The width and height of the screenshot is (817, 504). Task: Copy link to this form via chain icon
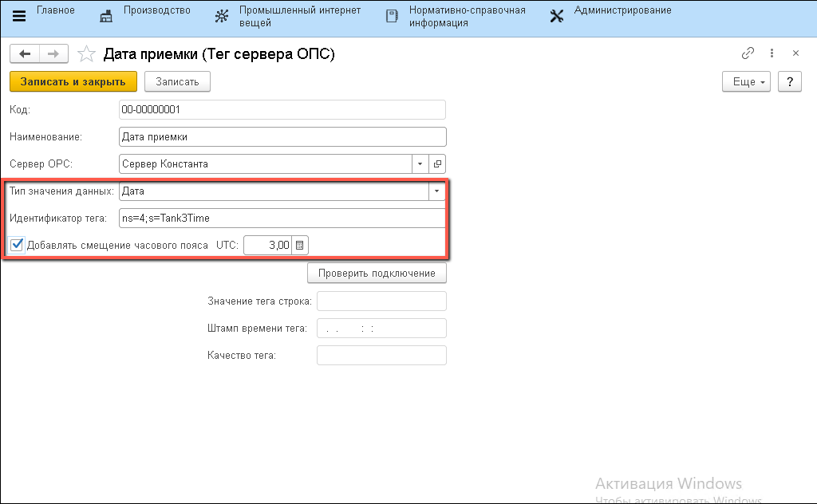[x=748, y=53]
